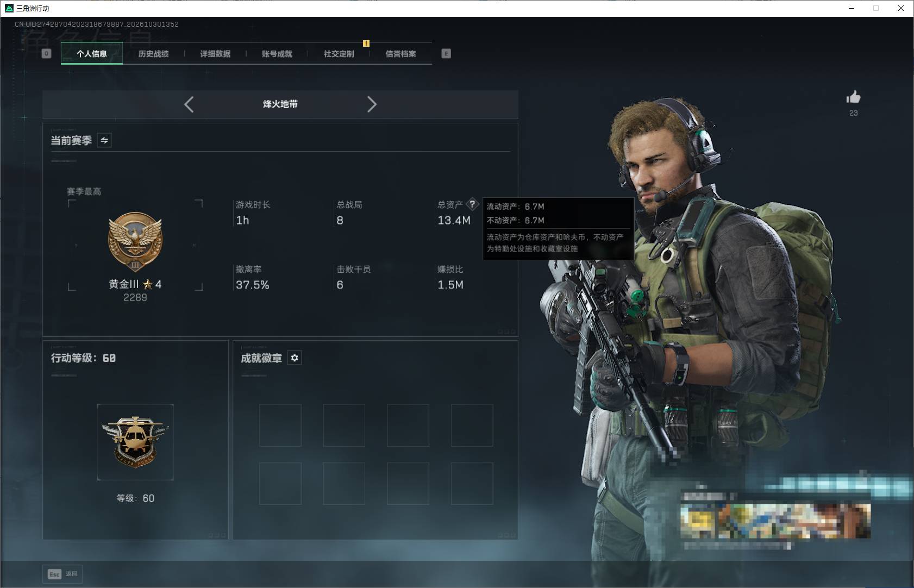914x588 pixels.
Task: Click the 黄金III eagle rank emblem
Action: click(x=135, y=242)
